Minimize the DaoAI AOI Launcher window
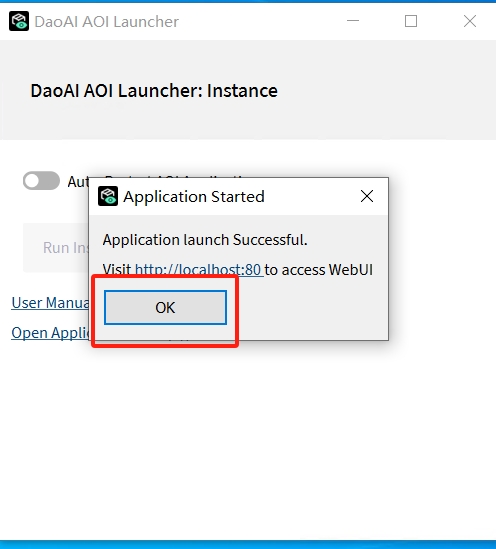Screen dimensions: 496x549 [353, 21]
